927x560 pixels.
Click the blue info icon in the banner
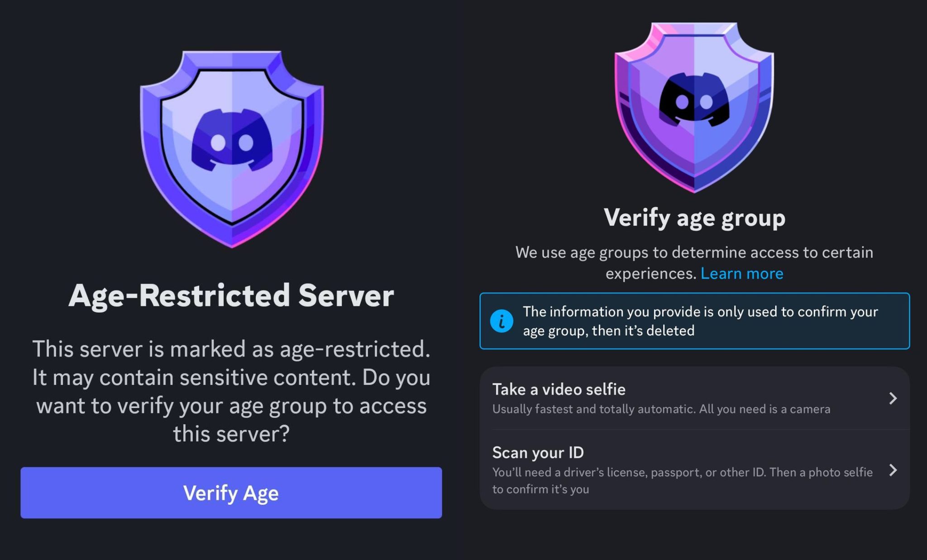coord(502,321)
